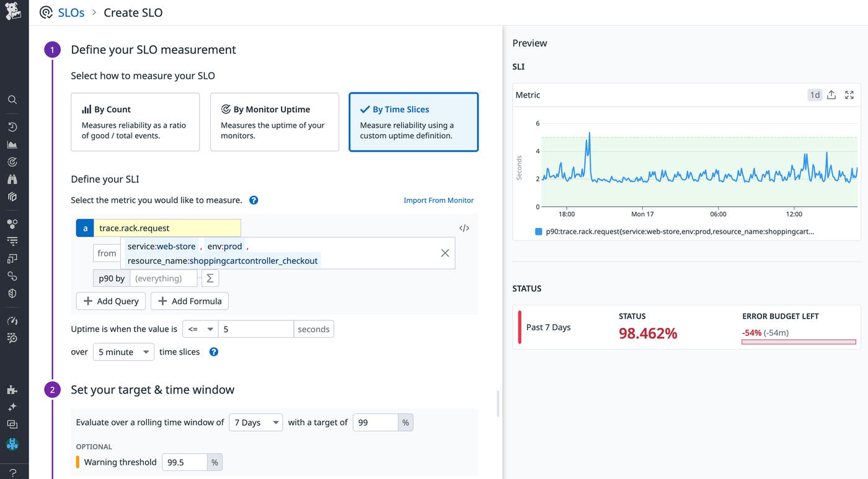Viewport: 868px width, 479px height.
Task: Select the By Count measurement option
Action: 135,121
